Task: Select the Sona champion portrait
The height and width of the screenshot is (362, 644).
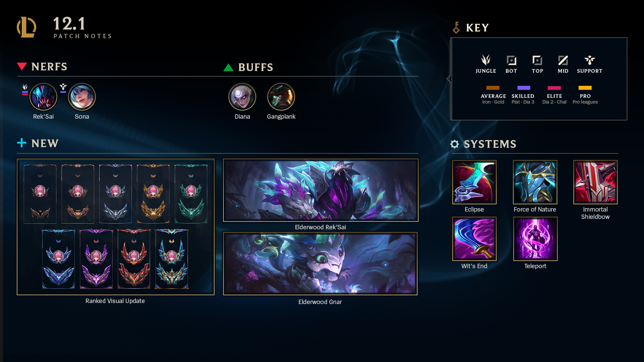Action: [82, 97]
